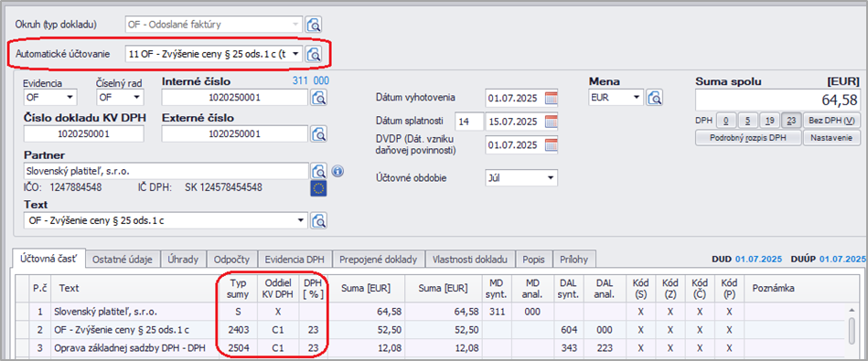Viewport: 868px width, 361px height.
Task: Click Suma cell 52,50 in first Suma column
Action: coord(367,330)
